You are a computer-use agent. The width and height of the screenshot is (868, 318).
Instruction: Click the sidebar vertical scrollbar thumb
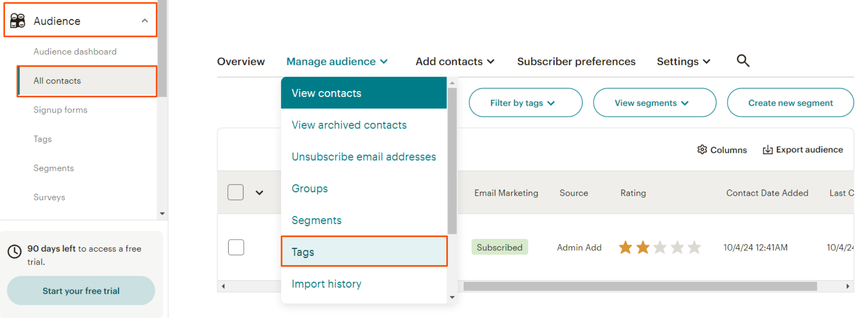point(162,48)
